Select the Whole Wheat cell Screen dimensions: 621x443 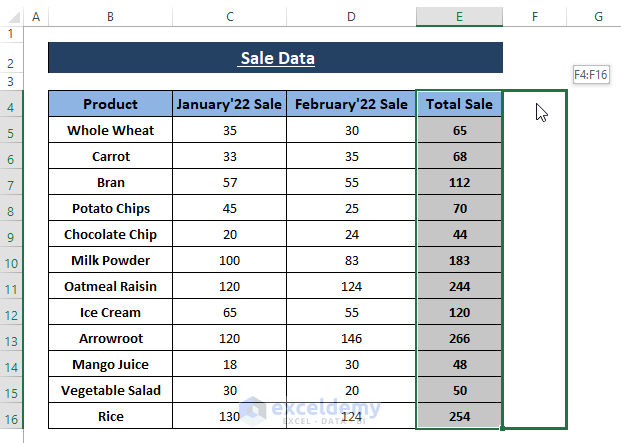110,130
